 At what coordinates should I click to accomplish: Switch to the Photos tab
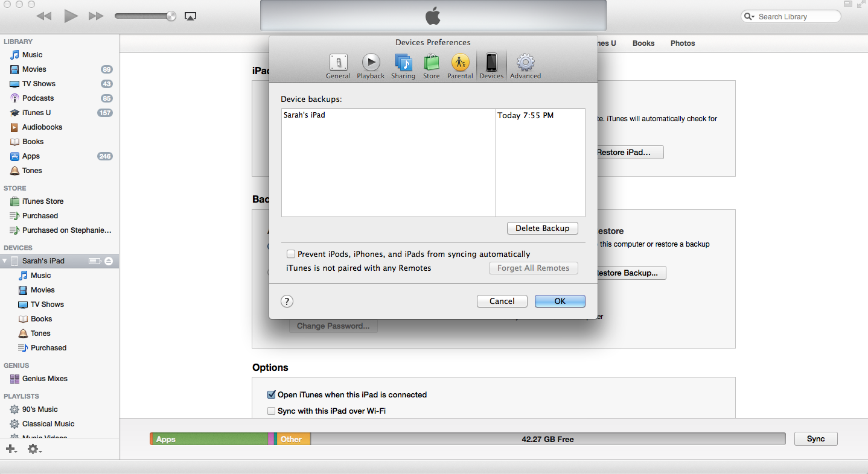(682, 43)
